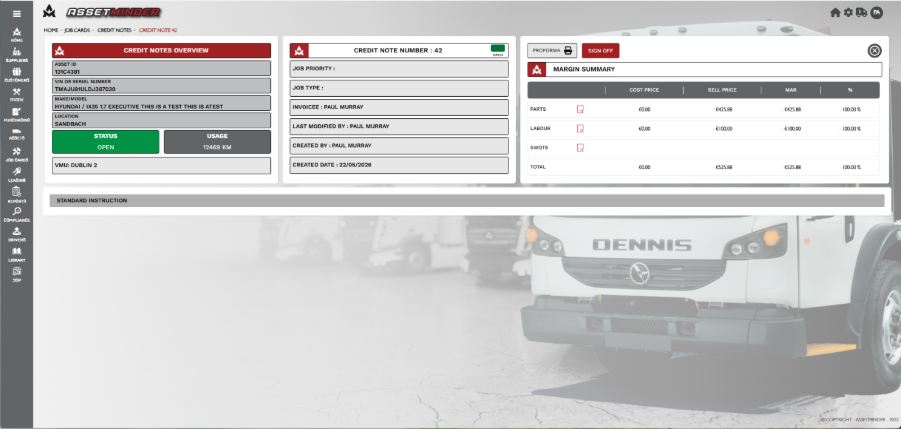Viewport: 901px width, 429px height.
Task: Click the Created By : Paul Murray row
Action: [399, 146]
